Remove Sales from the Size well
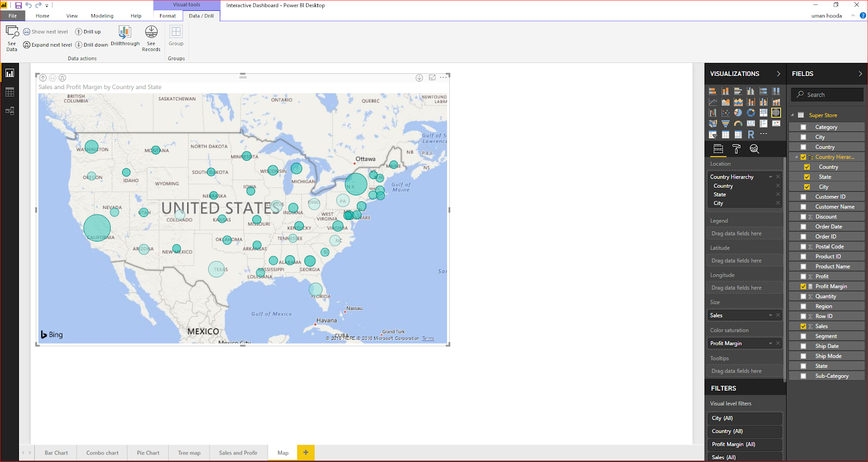 click(x=778, y=315)
